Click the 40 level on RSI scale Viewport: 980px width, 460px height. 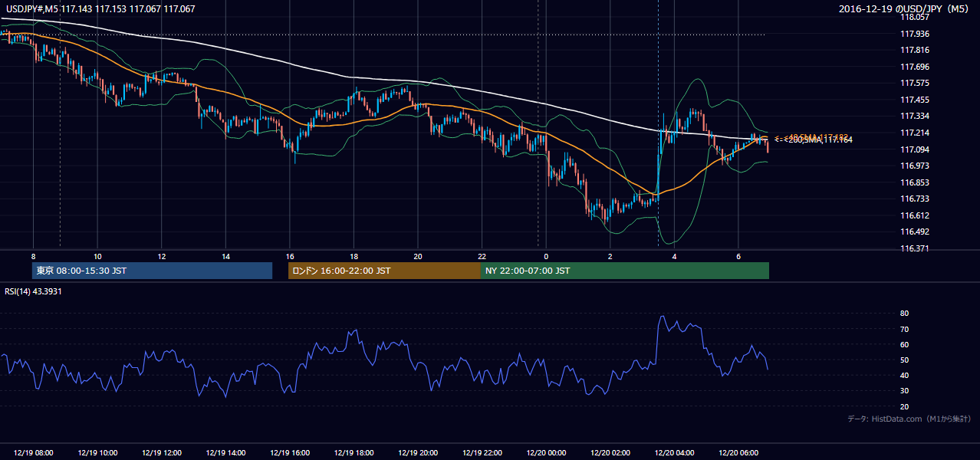click(x=904, y=375)
